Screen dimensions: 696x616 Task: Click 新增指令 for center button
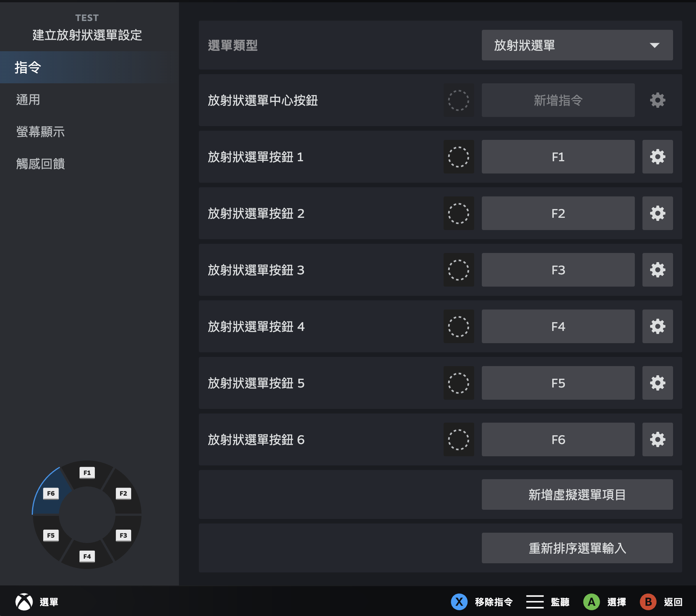point(558,100)
